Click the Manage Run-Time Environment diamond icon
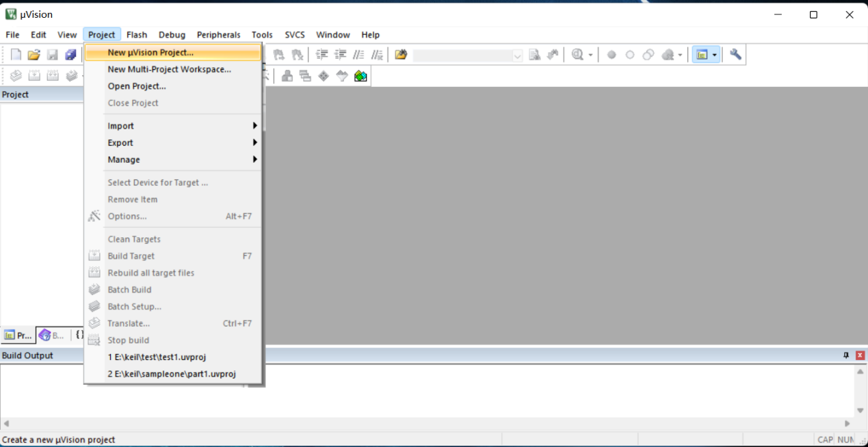This screenshot has width=868, height=447. pyautogui.click(x=324, y=76)
